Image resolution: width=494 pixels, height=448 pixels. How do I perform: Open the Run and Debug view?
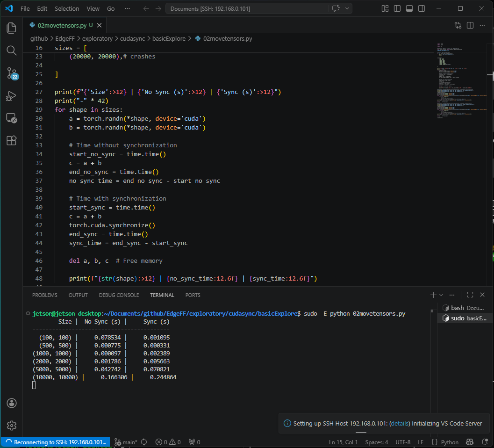click(12, 96)
